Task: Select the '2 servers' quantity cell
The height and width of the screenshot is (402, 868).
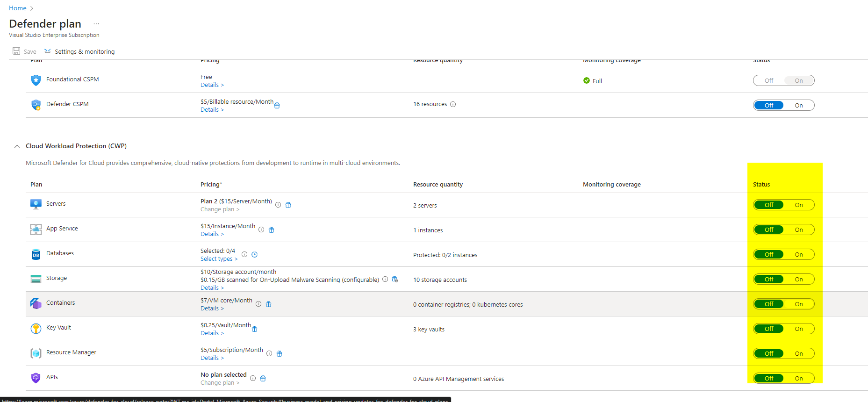Action: click(x=425, y=206)
